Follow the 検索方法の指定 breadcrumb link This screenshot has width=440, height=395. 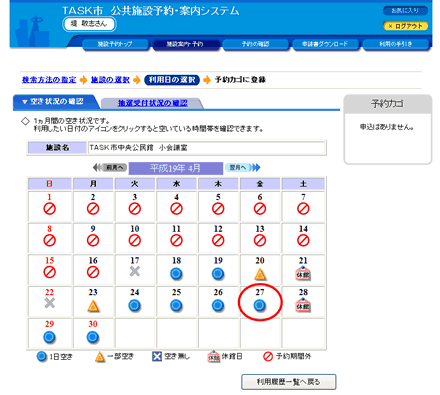pyautogui.click(x=49, y=80)
